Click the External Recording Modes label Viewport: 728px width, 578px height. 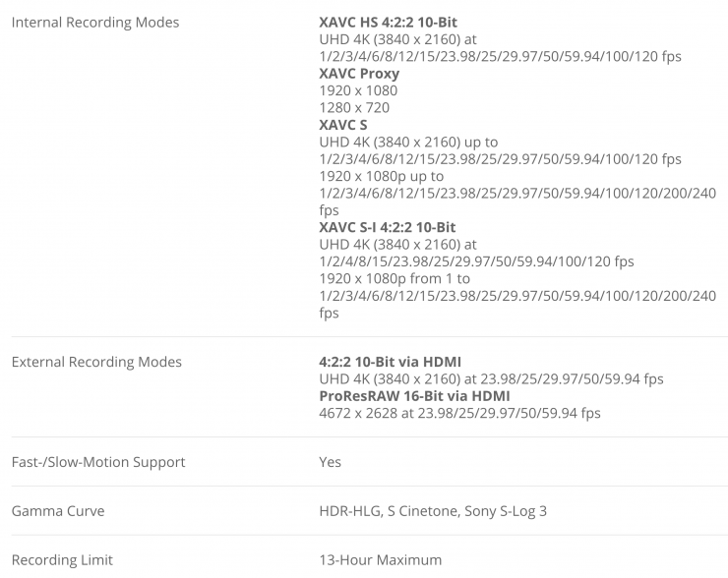tap(96, 362)
